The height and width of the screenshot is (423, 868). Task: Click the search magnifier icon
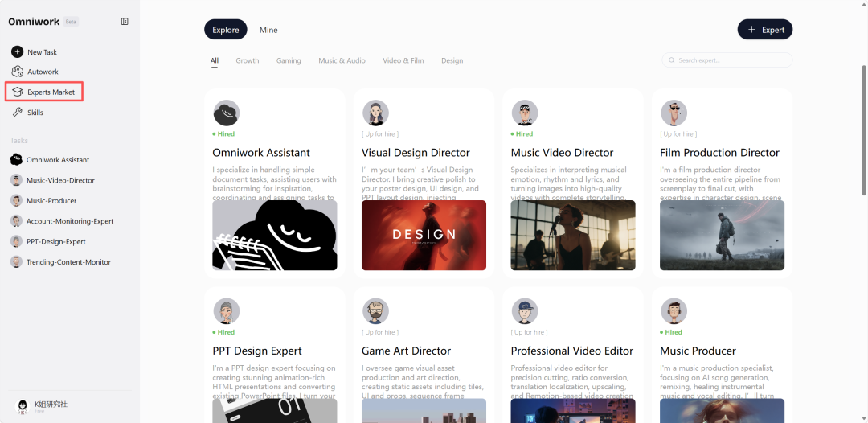(x=671, y=60)
